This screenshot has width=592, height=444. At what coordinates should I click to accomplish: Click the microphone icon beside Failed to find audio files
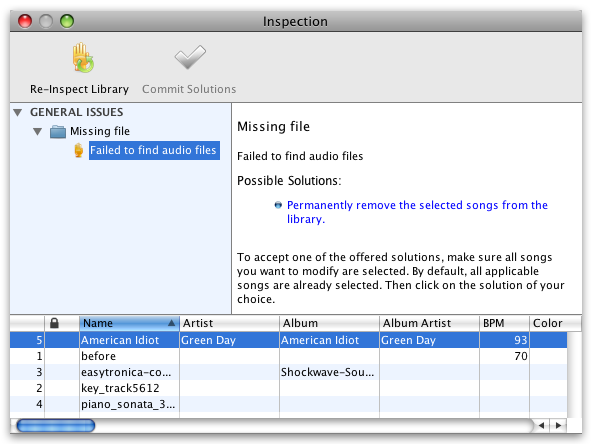click(x=79, y=150)
